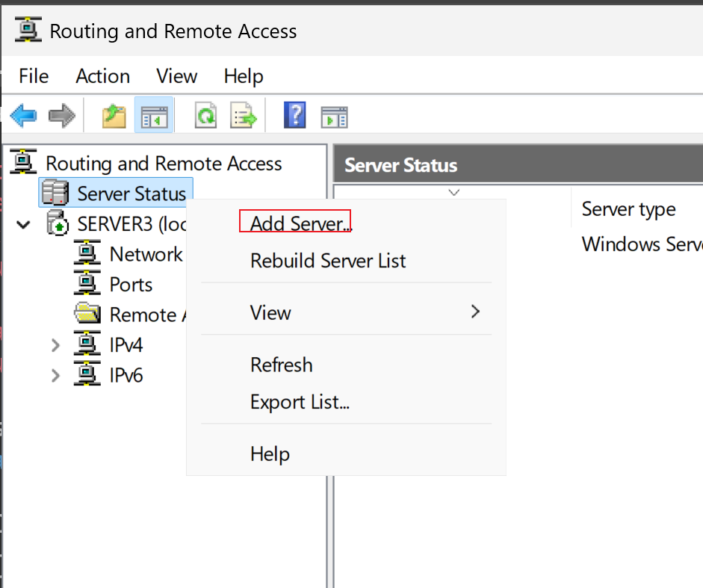The image size is (703, 588).
Task: Click the Export List toolbar icon
Action: tap(244, 116)
